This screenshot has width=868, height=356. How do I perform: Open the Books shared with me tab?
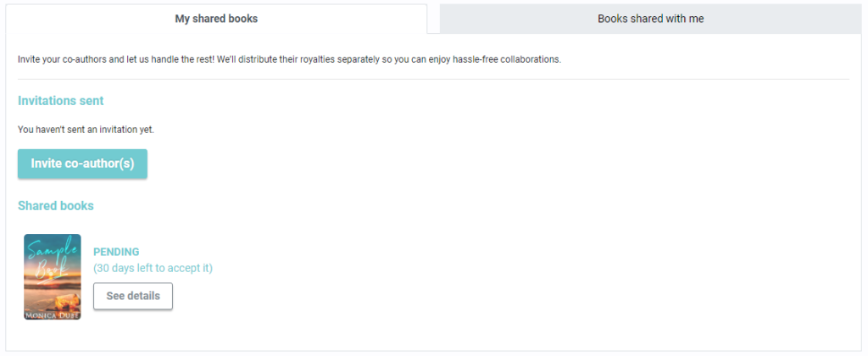pos(650,19)
